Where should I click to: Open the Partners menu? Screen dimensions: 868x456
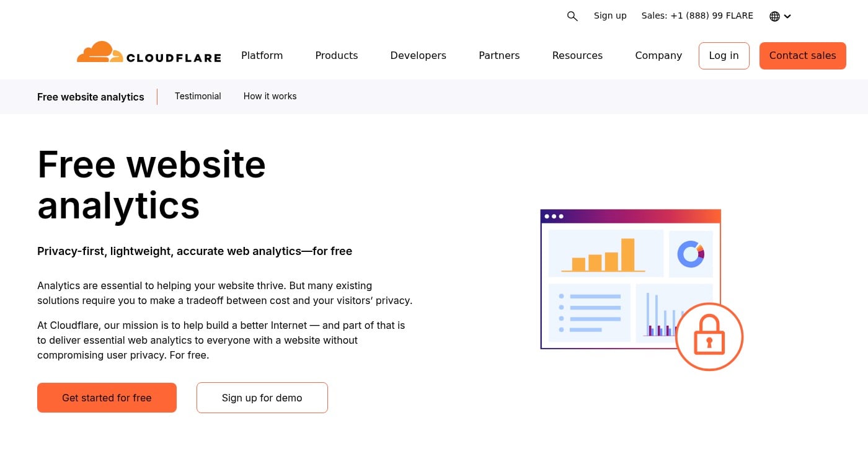click(499, 55)
